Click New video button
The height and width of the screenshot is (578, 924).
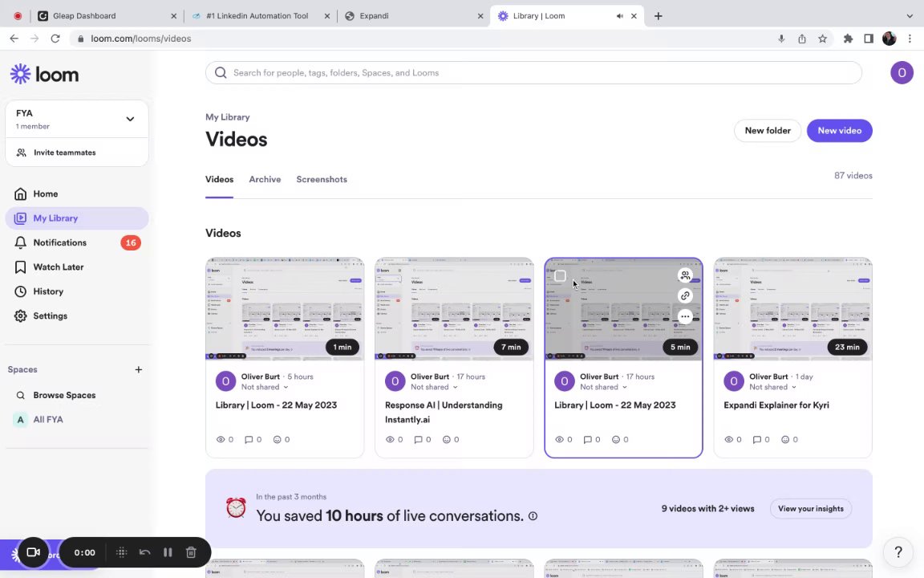[x=839, y=130]
